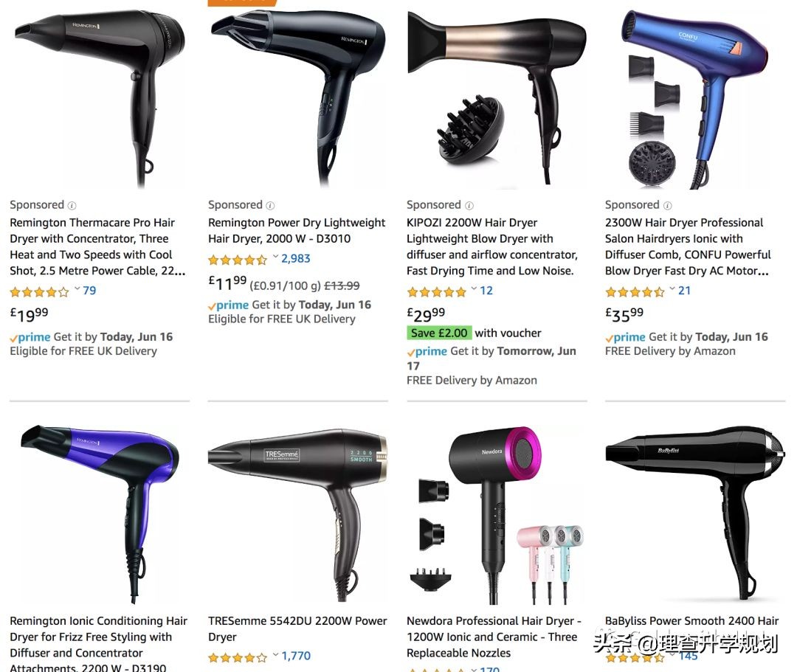This screenshot has height=672, width=797.
Task: Open the Newdora pink-ring hair dryer image
Action: (497, 516)
